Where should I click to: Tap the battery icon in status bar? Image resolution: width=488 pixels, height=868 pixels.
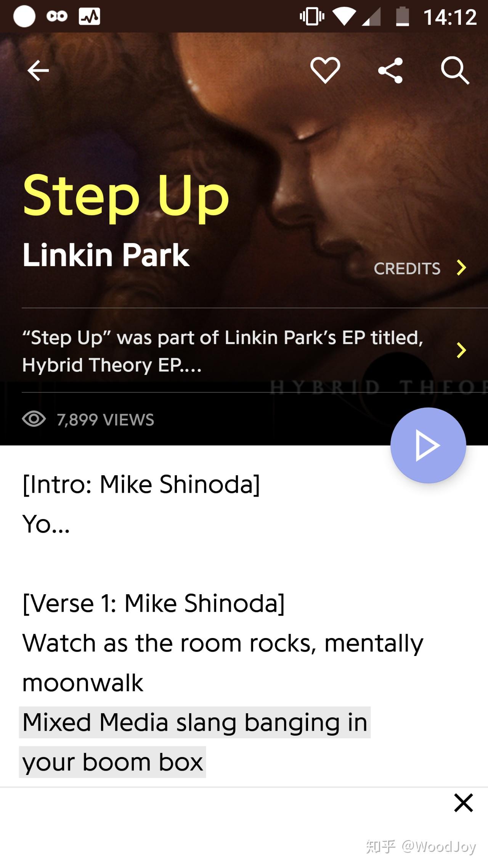click(402, 17)
